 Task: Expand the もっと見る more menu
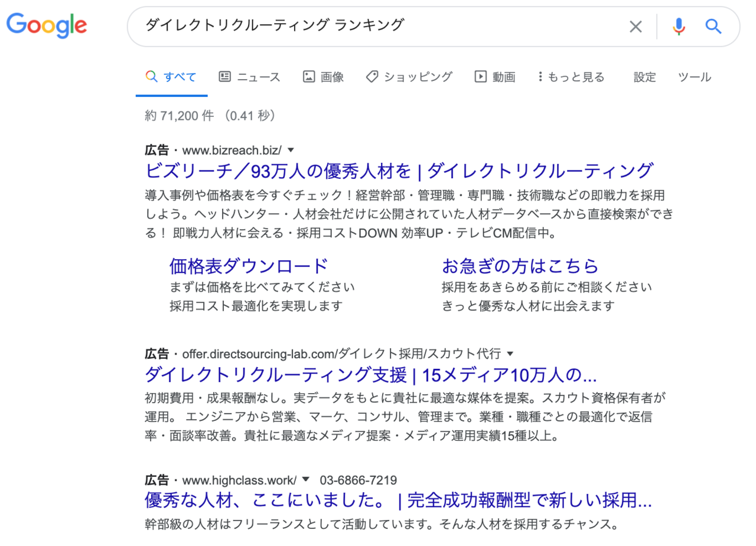click(x=571, y=77)
